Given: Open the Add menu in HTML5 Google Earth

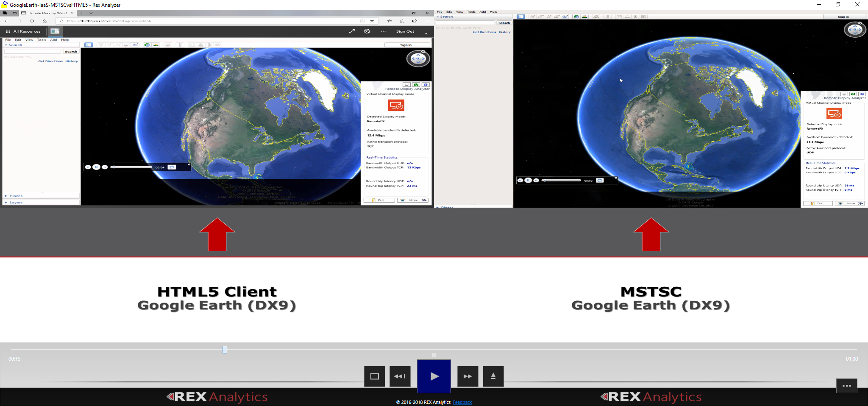Looking at the screenshot, I should (53, 40).
